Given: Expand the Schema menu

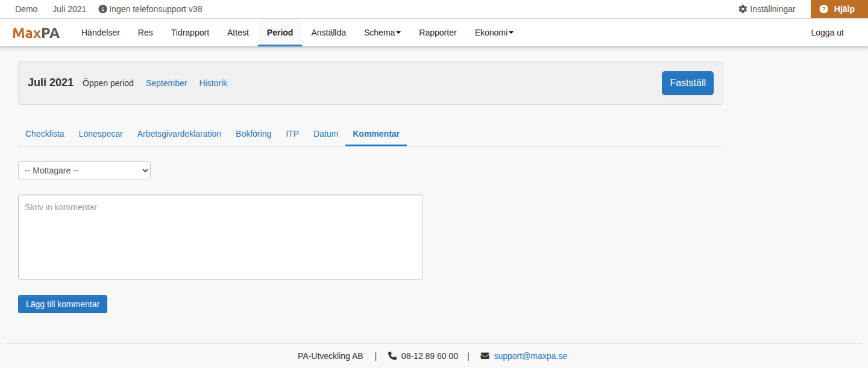Looking at the screenshot, I should 382,33.
